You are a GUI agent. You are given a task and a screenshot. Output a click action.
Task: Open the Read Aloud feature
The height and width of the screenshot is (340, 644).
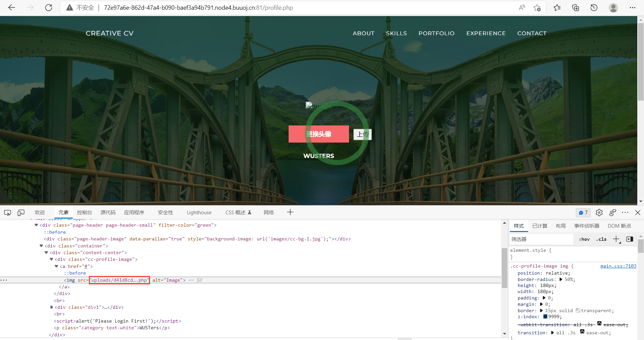coord(522,8)
